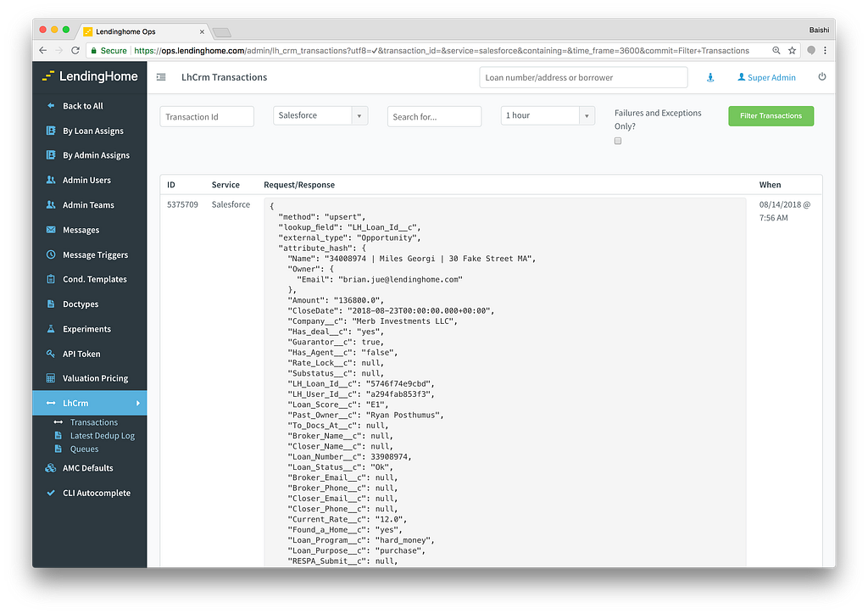Click the browser reload icon
The height and width of the screenshot is (614, 868).
click(75, 50)
